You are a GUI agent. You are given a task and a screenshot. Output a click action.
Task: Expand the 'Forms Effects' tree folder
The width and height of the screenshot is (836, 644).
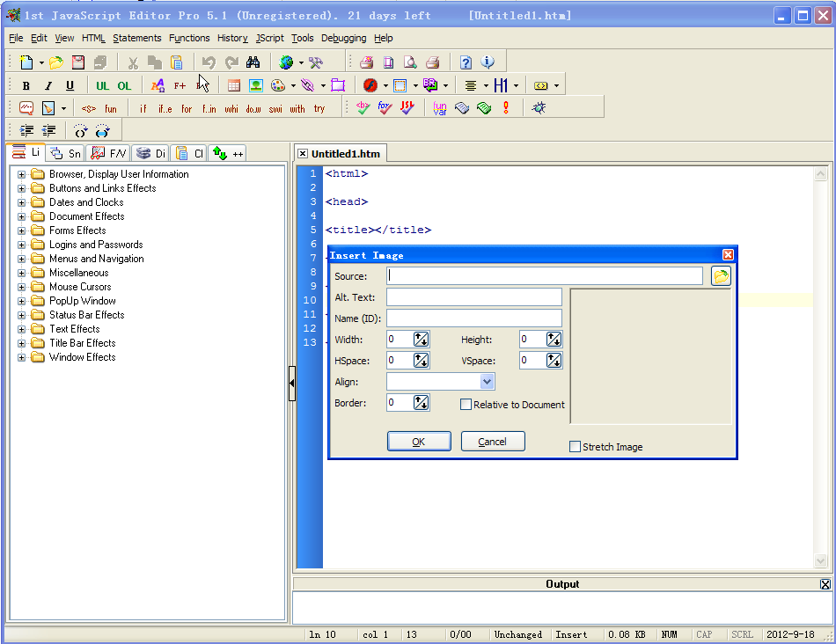(x=21, y=230)
